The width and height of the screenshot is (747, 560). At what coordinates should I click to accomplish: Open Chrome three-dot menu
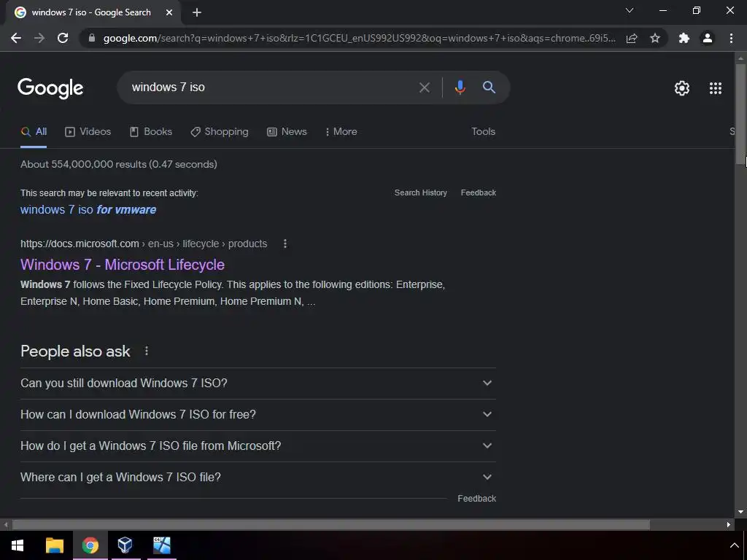(731, 38)
